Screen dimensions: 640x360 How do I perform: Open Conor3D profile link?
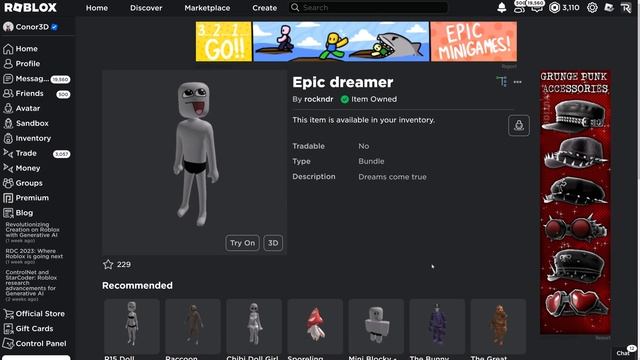coord(32,27)
